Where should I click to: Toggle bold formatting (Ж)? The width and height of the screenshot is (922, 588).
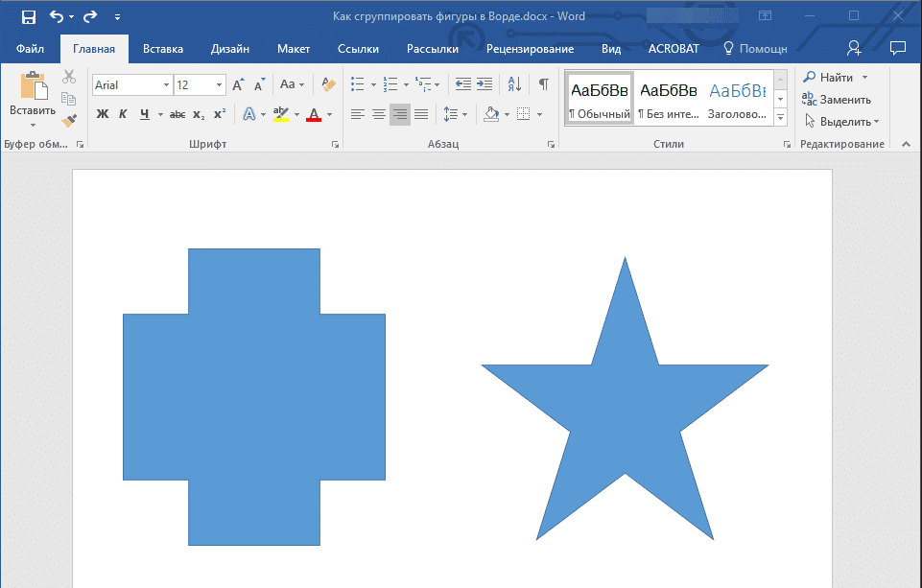pyautogui.click(x=103, y=114)
